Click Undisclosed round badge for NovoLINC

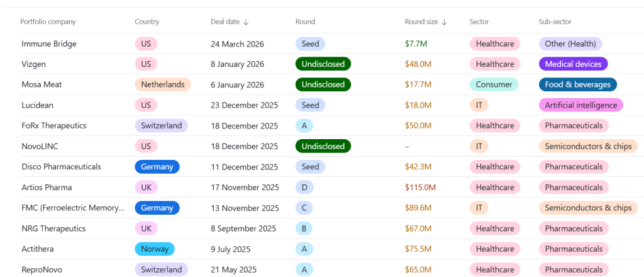[323, 146]
